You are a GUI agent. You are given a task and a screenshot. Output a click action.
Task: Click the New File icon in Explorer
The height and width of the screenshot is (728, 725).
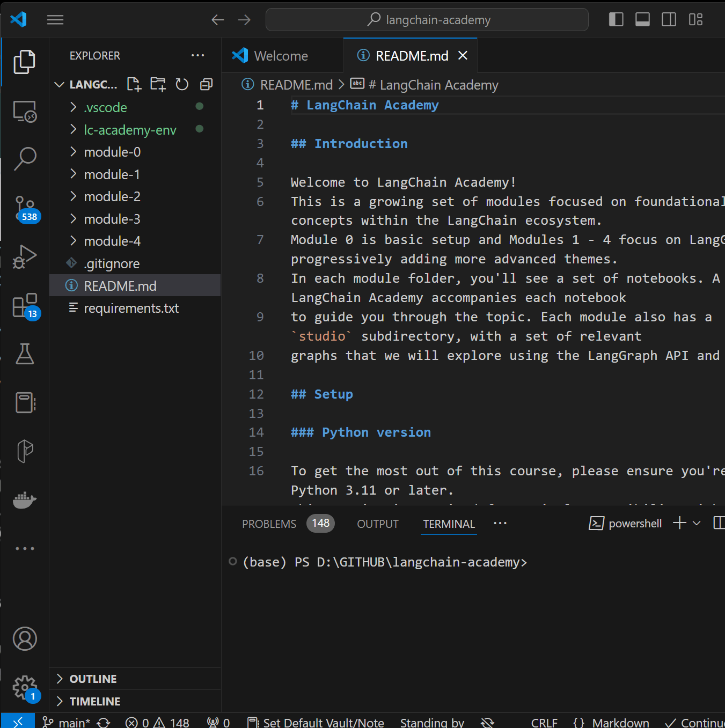(134, 85)
